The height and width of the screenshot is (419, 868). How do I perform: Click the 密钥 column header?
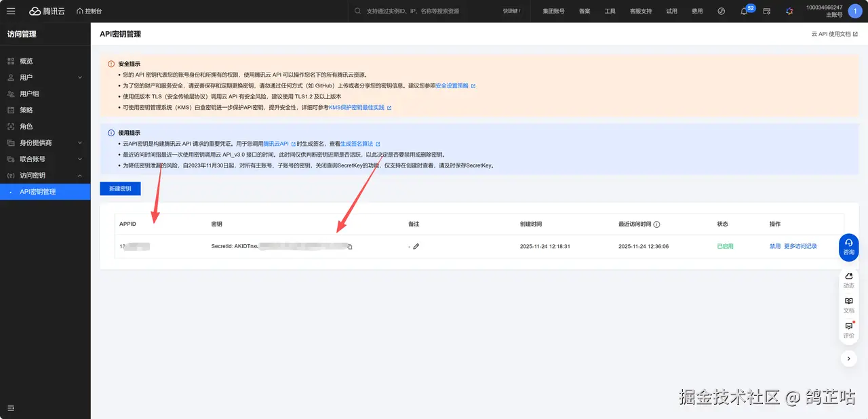click(x=216, y=224)
